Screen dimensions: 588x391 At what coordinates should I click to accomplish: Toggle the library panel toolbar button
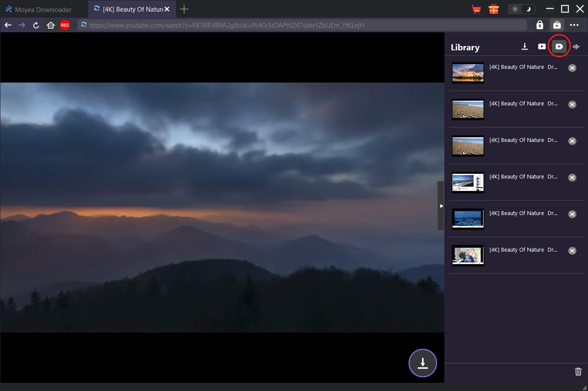(557, 25)
